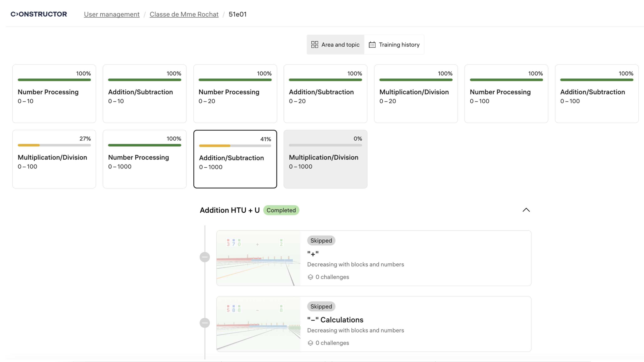Viewport: 644px width, 362px height.
Task: Open the Multiplication/Division 0–20 card
Action: tap(416, 94)
